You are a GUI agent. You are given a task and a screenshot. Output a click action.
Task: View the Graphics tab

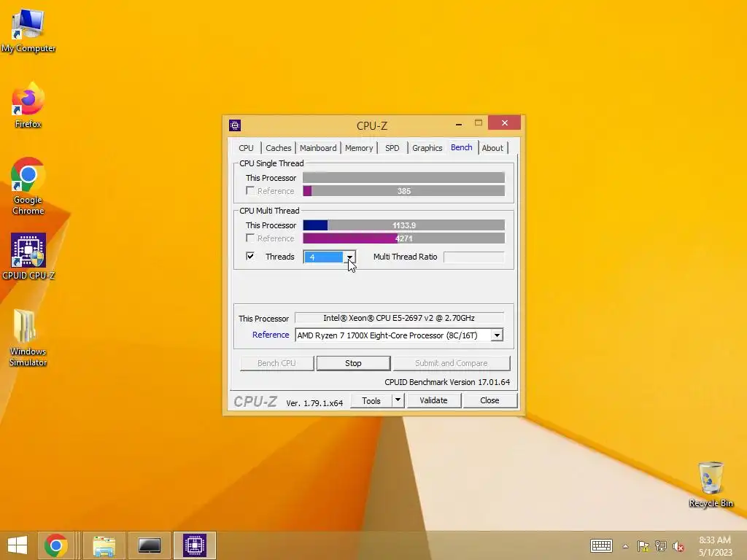tap(427, 148)
